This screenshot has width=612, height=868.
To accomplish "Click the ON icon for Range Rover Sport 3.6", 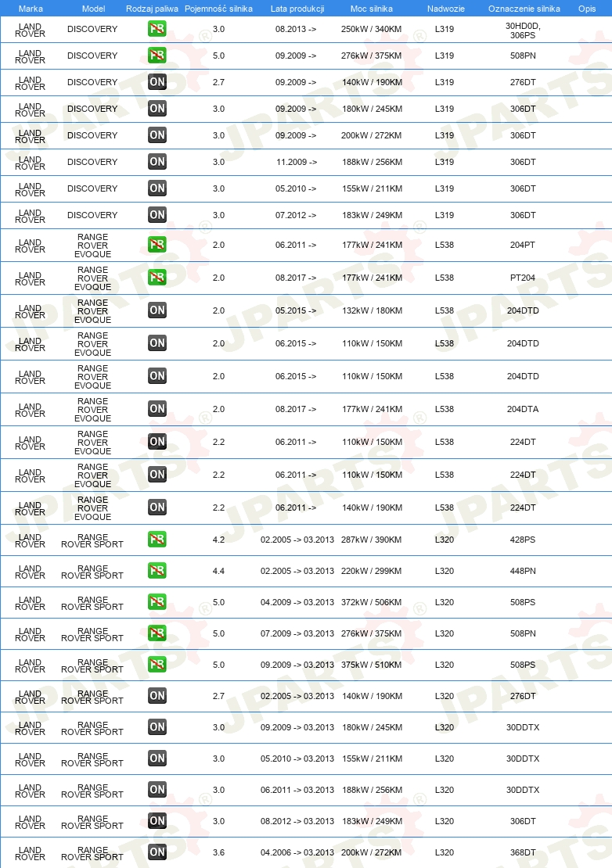I will 157,852.
